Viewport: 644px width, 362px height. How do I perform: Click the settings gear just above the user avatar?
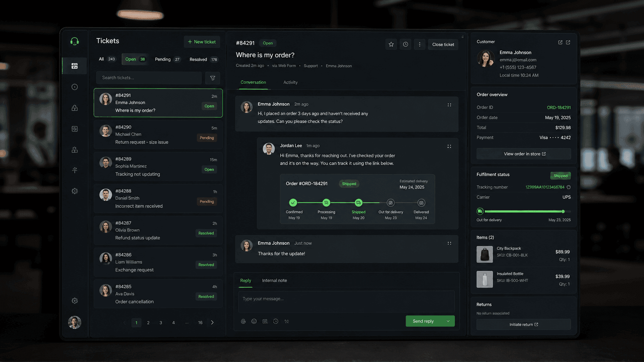75,300
